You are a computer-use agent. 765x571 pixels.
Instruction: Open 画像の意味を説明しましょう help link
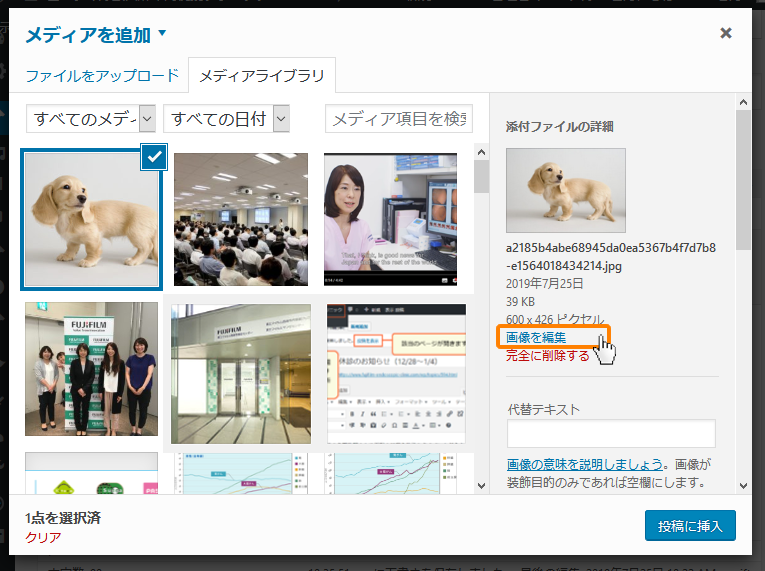click(584, 464)
